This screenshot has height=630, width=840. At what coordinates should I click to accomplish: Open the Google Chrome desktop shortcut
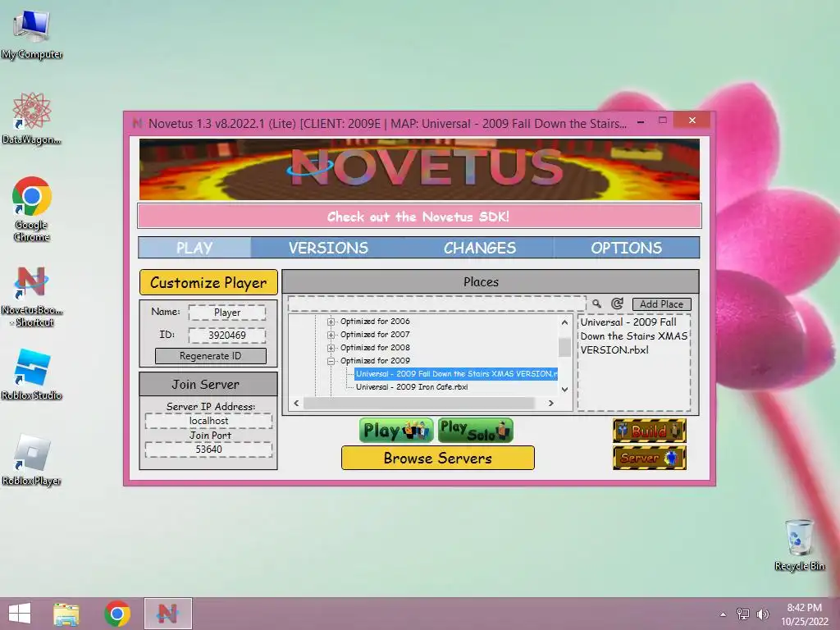[32, 209]
